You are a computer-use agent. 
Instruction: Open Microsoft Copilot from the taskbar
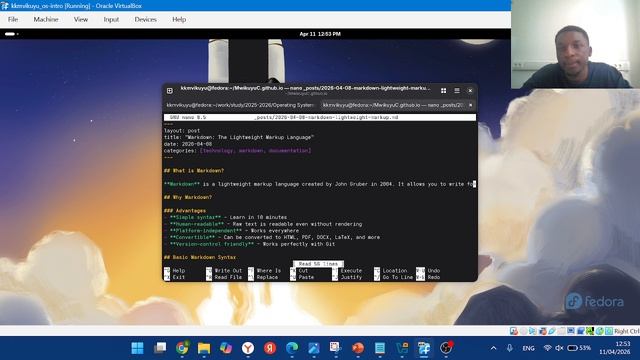(226, 348)
